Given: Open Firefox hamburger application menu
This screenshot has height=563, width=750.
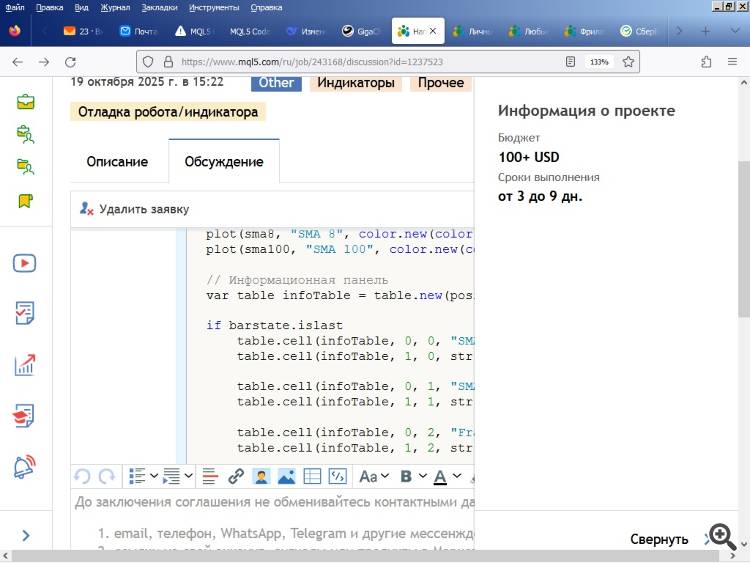Looking at the screenshot, I should pos(732,62).
